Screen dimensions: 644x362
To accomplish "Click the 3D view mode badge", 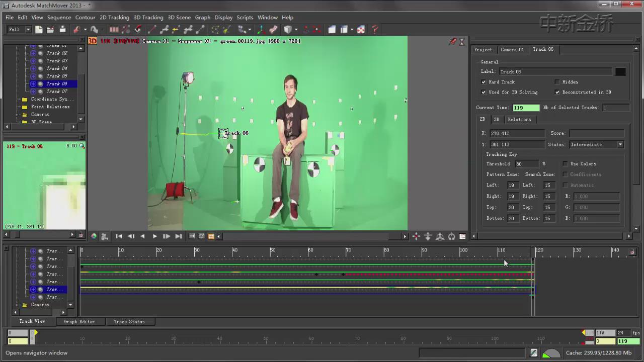I will click(93, 41).
